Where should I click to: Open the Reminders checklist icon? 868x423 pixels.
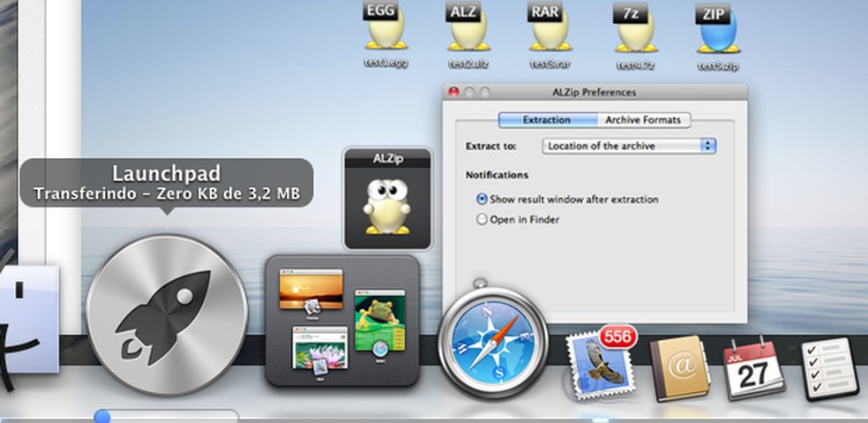(x=830, y=368)
